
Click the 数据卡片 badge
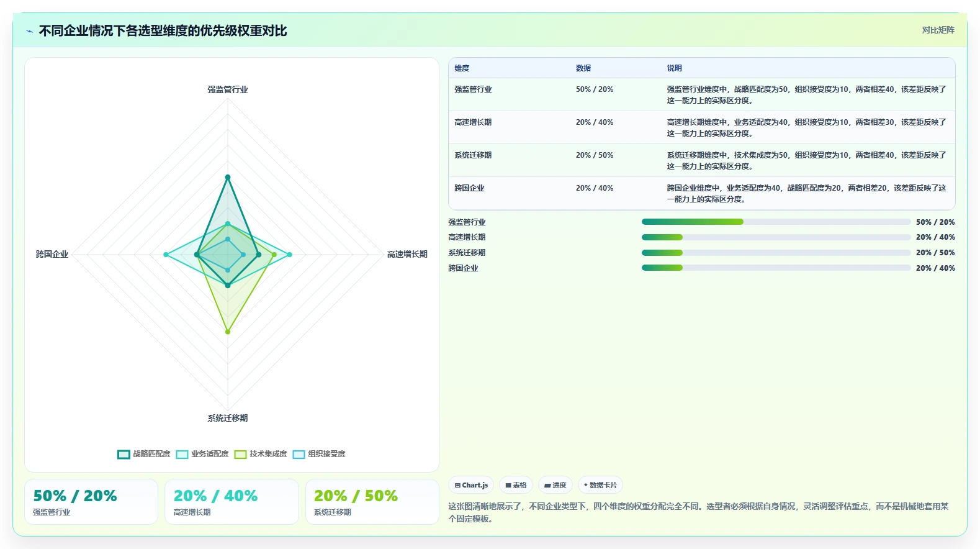coord(600,485)
